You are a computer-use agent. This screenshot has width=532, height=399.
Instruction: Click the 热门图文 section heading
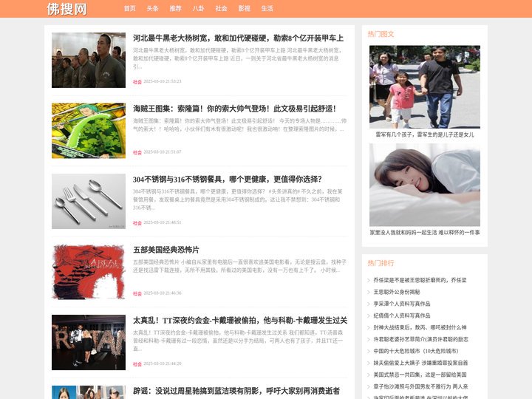click(381, 34)
